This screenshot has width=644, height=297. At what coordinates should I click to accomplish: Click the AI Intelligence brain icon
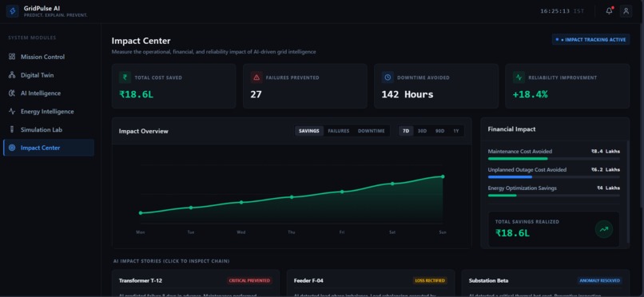[12, 93]
